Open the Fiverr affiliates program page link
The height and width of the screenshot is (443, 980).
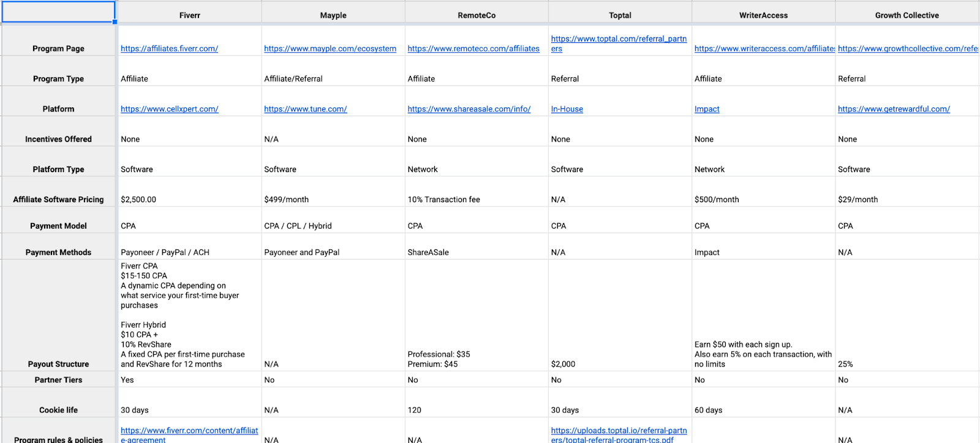169,49
